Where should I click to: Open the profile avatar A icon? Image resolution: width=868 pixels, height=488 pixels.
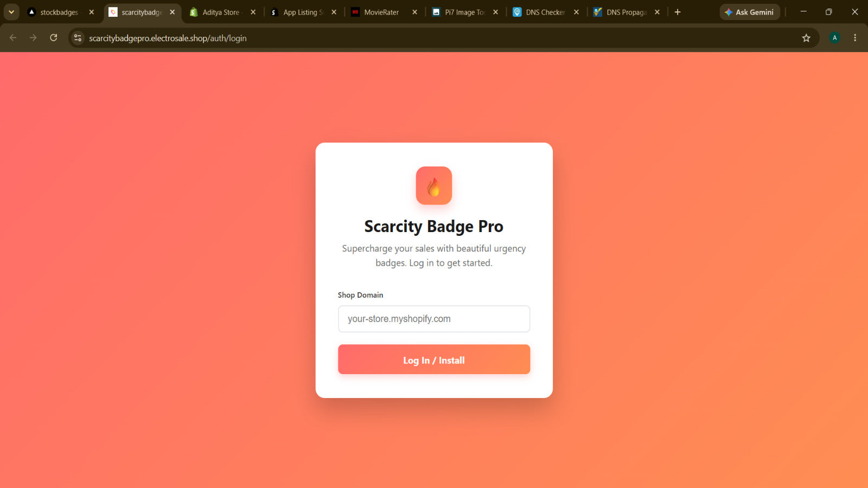coord(835,38)
